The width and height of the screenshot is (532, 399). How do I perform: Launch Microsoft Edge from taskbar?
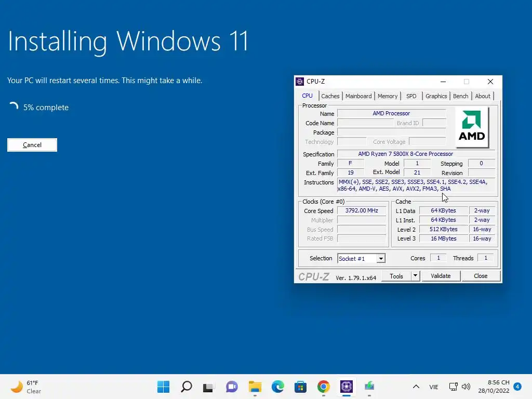pyautogui.click(x=277, y=387)
